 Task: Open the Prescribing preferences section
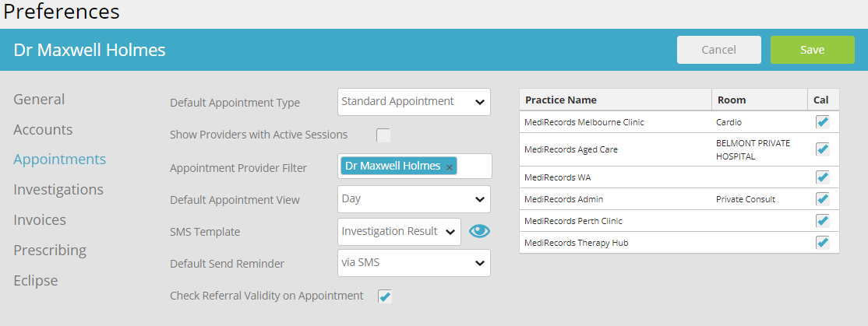(50, 251)
